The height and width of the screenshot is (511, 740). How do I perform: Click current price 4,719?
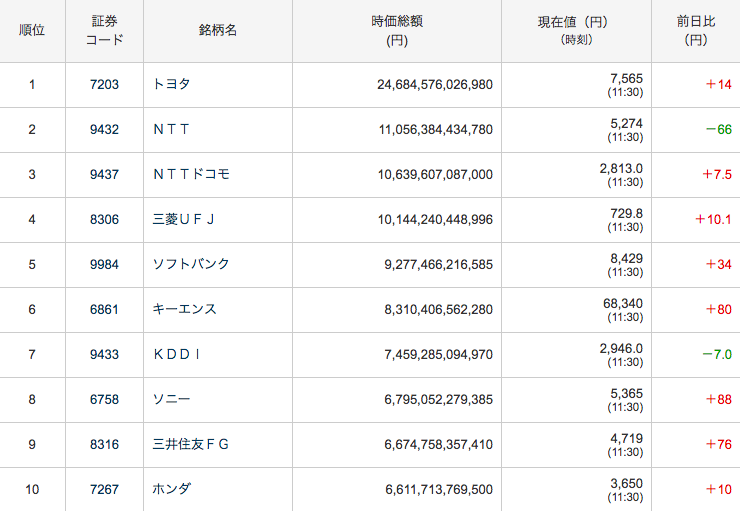[626, 439]
